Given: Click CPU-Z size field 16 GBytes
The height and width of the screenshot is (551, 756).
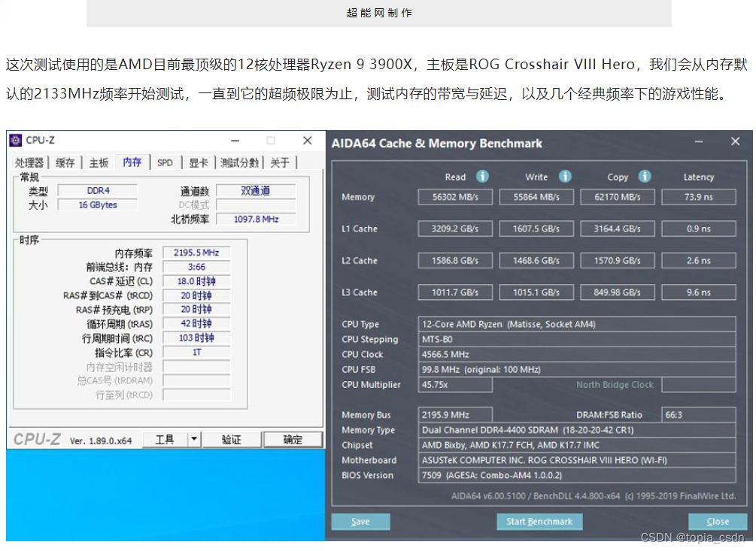Looking at the screenshot, I should [x=98, y=204].
